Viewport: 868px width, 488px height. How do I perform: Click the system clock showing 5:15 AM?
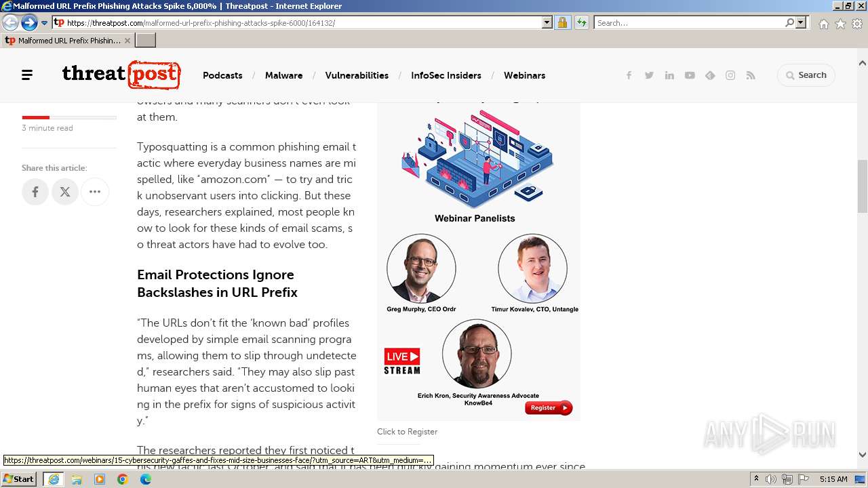click(833, 479)
